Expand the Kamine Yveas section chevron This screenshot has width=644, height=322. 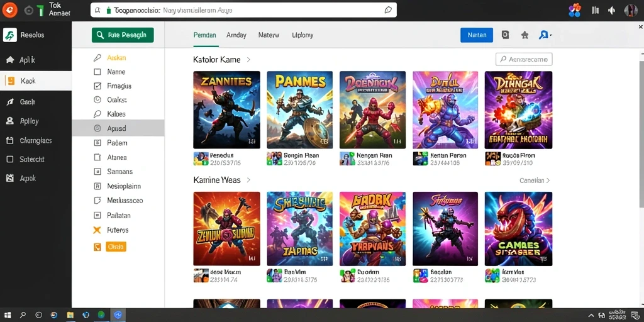[248, 180]
